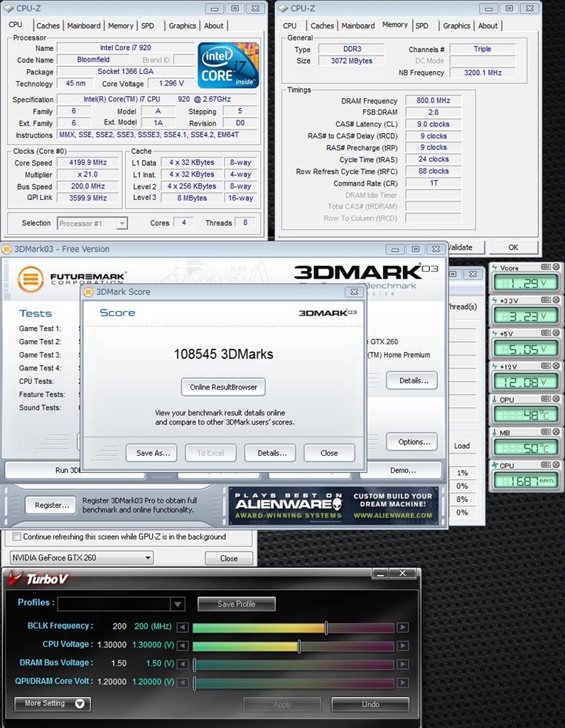Open Memory tab in CPU-Z processor window

pos(120,26)
